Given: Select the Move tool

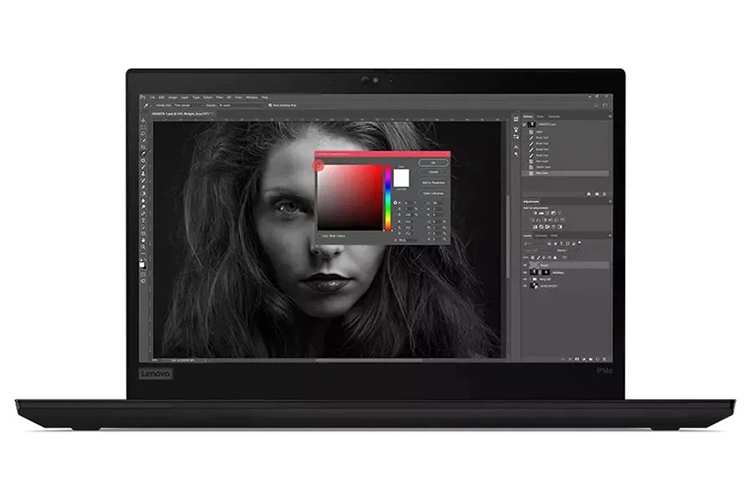Looking at the screenshot, I should [143, 121].
